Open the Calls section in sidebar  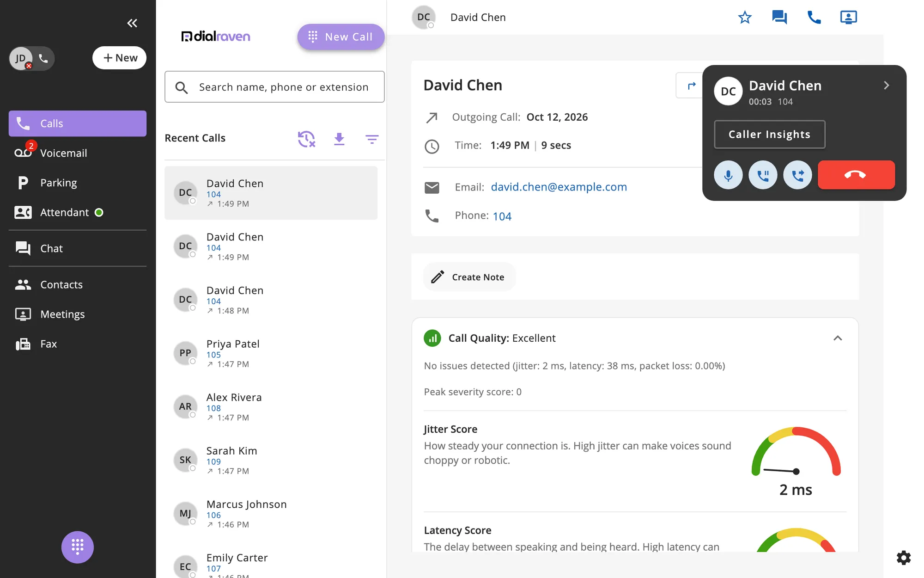click(78, 123)
